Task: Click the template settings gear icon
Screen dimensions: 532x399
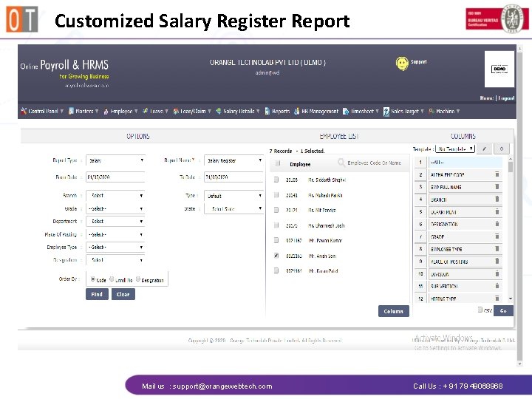Action: [502, 149]
